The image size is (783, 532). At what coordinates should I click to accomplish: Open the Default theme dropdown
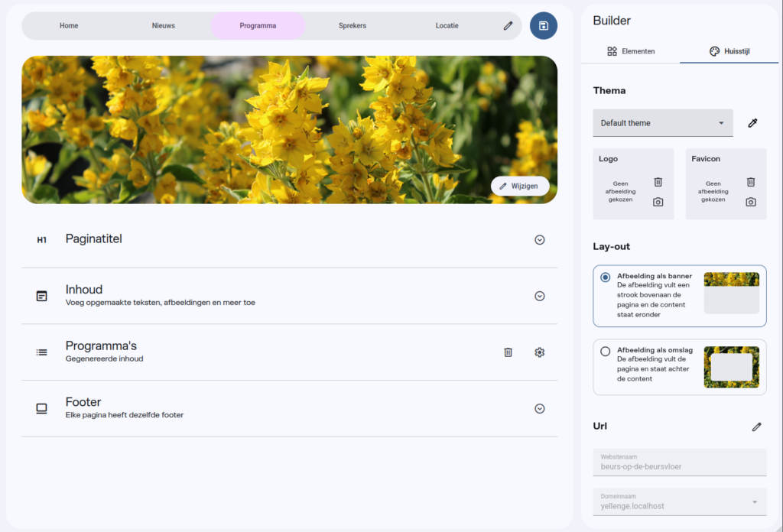pos(662,123)
